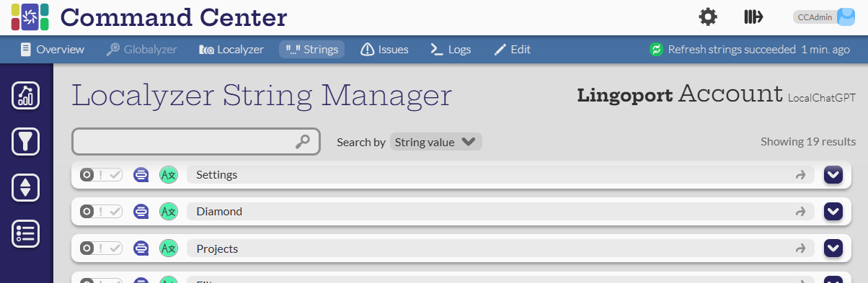
Task: Click the share arrow in Projects row
Action: click(x=800, y=248)
